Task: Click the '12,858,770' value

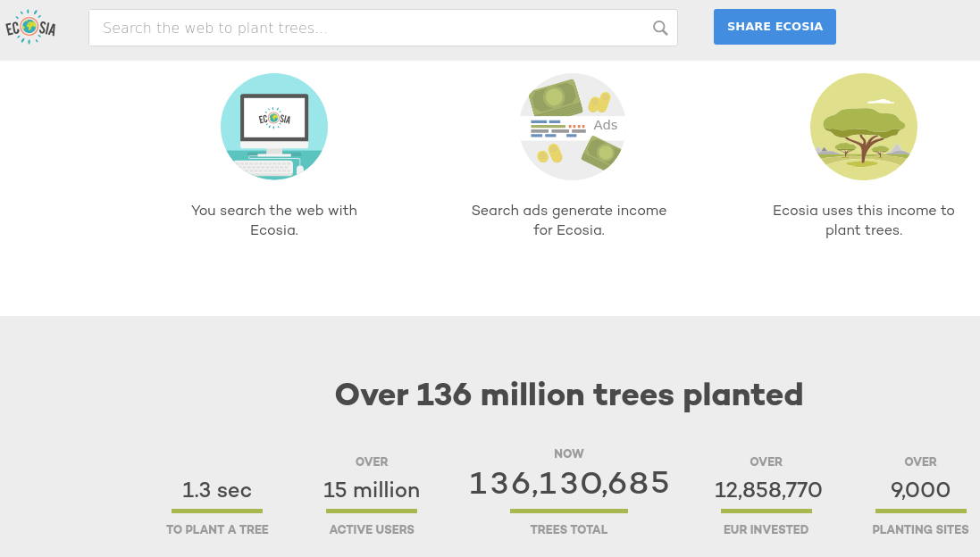Action: (x=767, y=489)
